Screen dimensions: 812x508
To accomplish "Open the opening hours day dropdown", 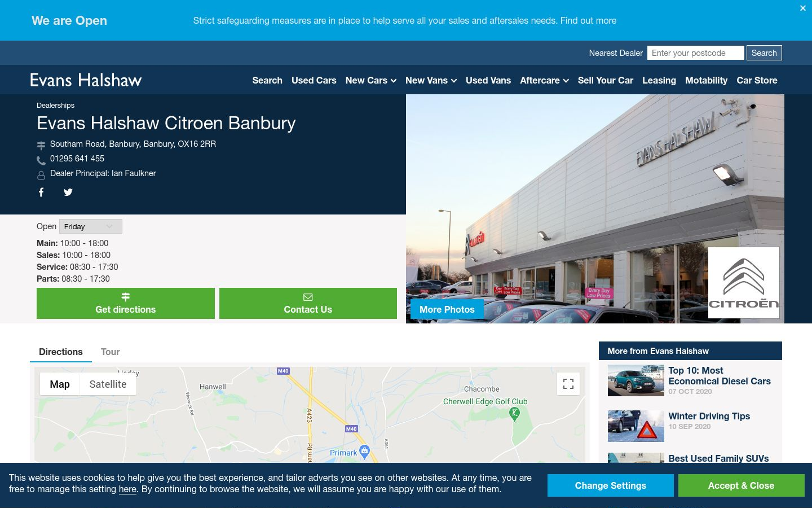I will tap(91, 226).
